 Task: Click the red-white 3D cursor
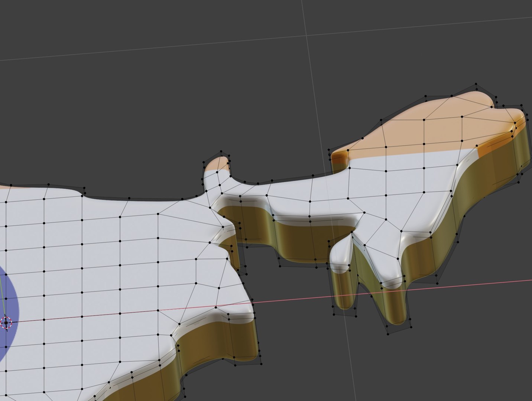(x=6, y=323)
